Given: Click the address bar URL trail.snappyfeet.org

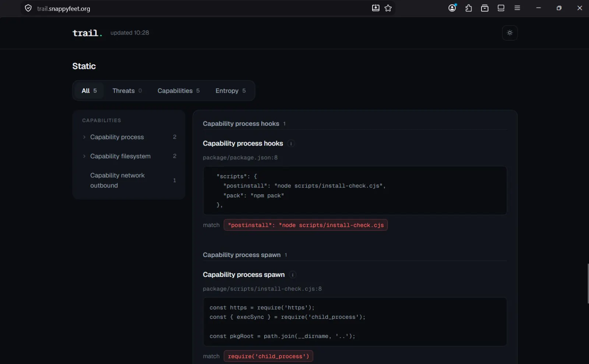Looking at the screenshot, I should (64, 8).
